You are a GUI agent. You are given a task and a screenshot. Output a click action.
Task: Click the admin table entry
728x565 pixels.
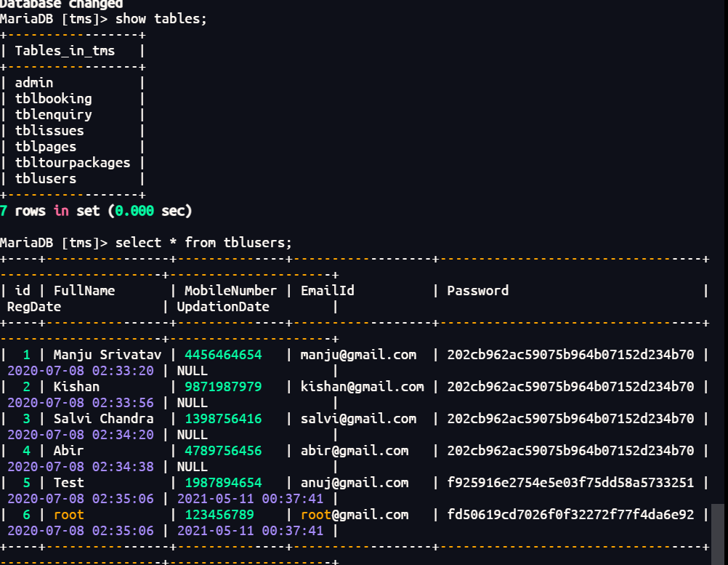[34, 83]
